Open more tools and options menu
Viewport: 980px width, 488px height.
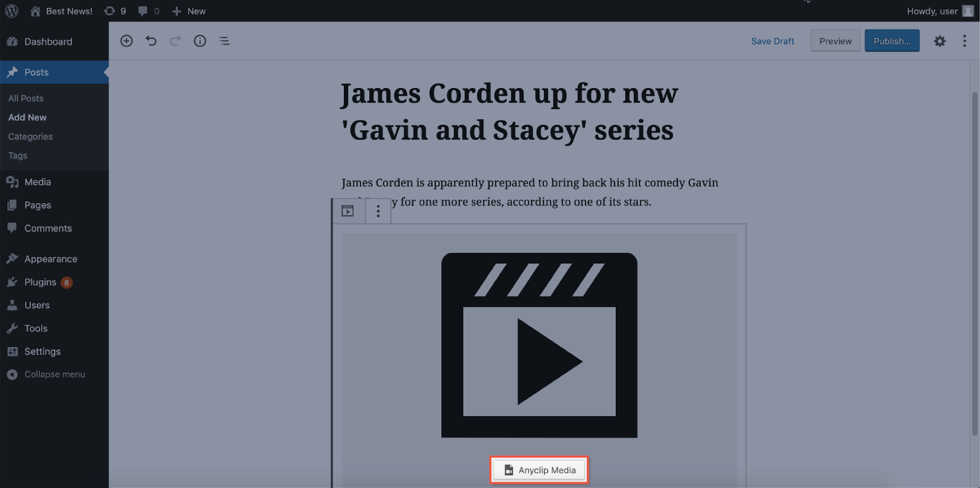point(964,41)
